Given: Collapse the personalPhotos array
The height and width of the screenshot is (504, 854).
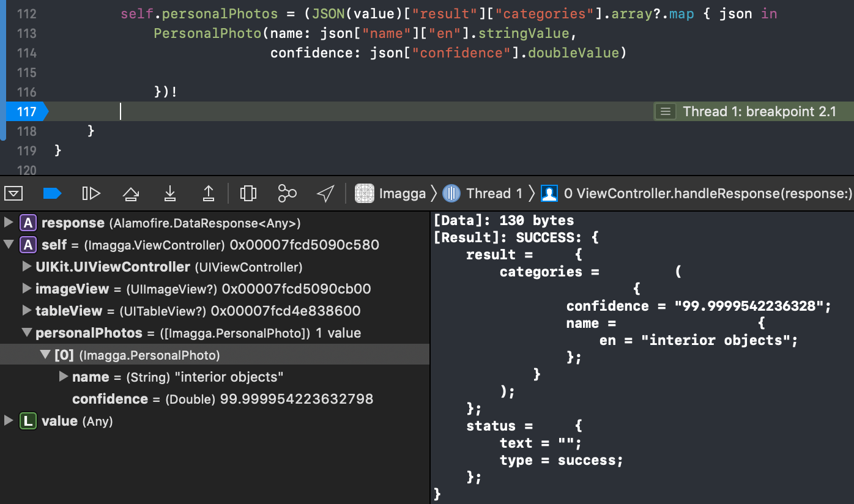Looking at the screenshot, I should coord(26,333).
